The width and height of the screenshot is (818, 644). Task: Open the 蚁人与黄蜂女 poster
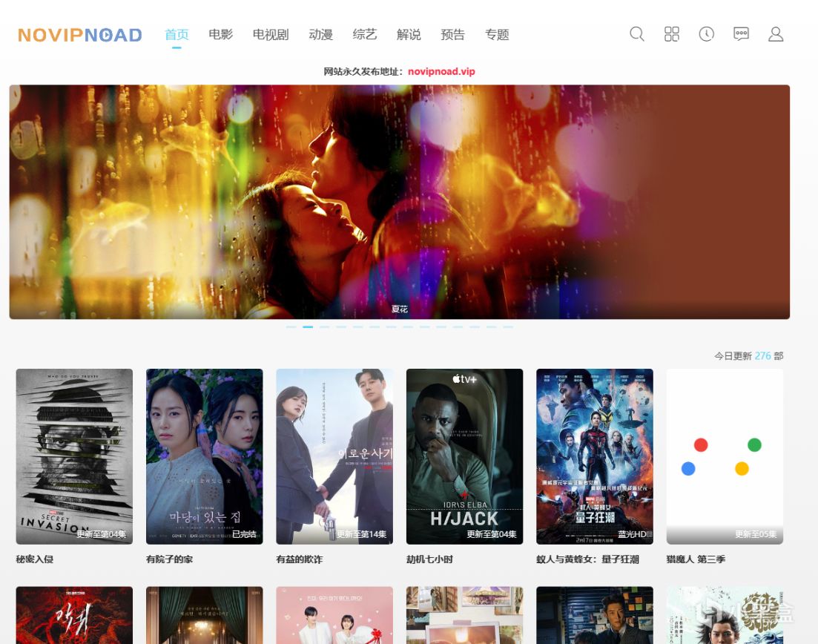pos(595,456)
